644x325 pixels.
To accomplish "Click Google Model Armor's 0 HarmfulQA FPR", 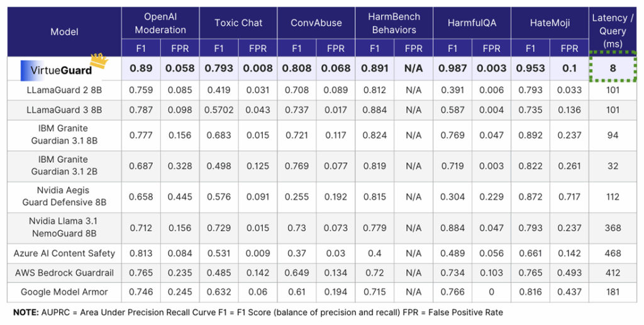I will pos(491,292).
